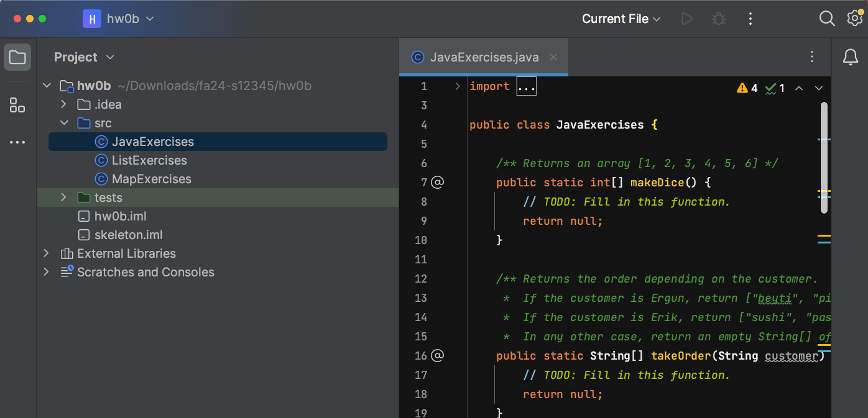Click the 4 warnings inspection indicator
This screenshot has width=868, height=418.
[746, 88]
